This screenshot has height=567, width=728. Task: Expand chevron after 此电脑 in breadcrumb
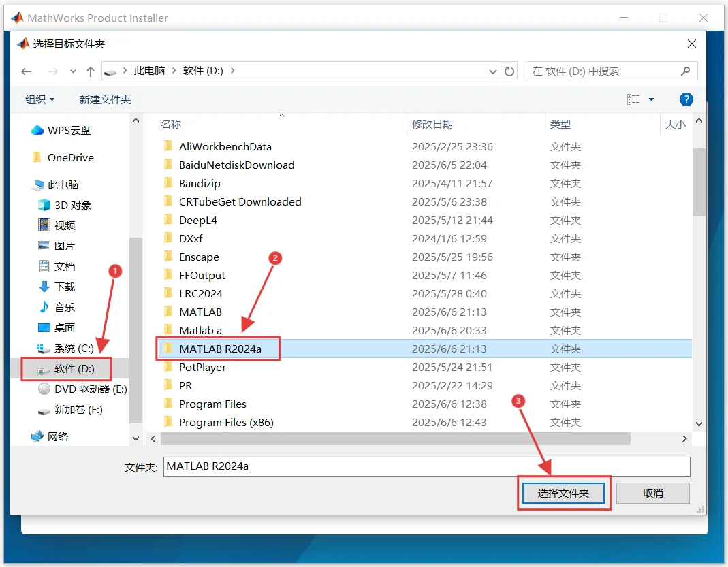[x=174, y=71]
